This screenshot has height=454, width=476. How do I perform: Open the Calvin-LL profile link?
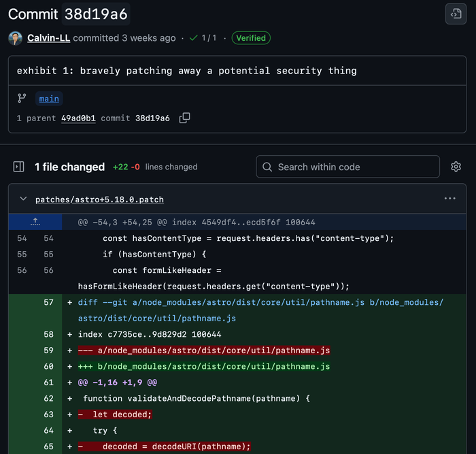click(48, 38)
